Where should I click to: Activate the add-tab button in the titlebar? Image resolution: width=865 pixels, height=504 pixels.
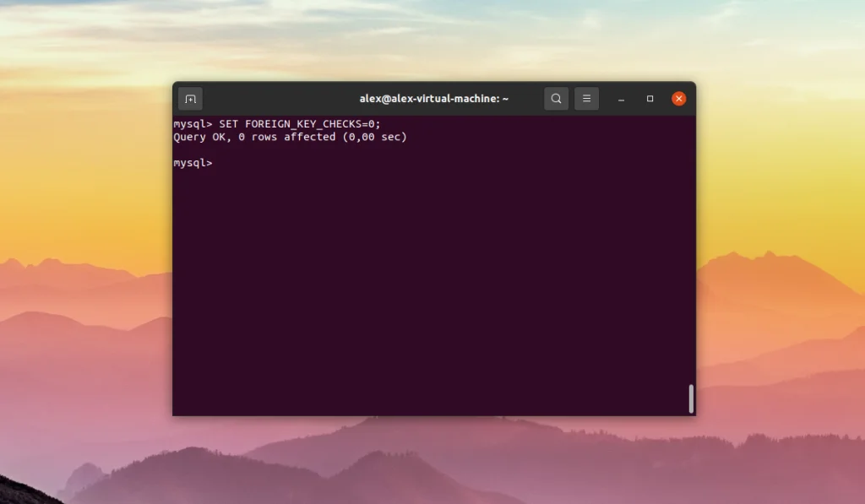point(190,98)
